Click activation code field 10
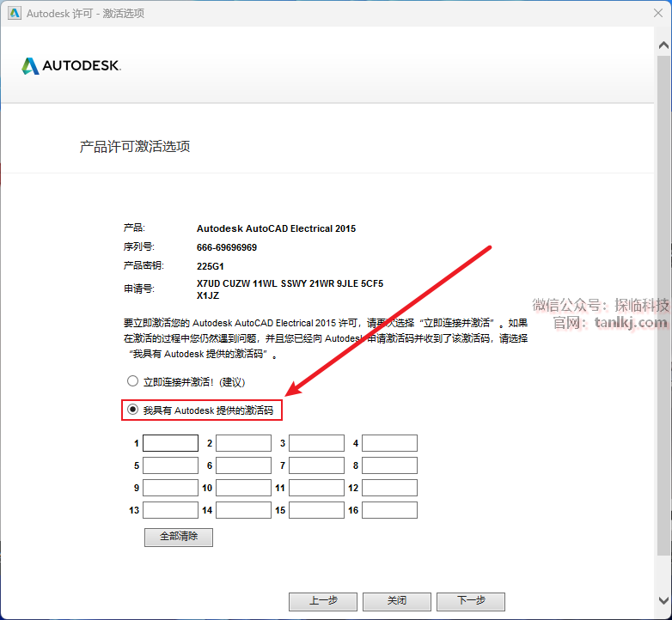The image size is (672, 620). click(243, 488)
